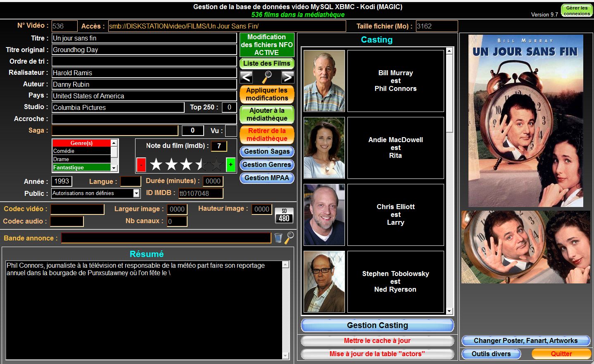This screenshot has height=364, width=594.
Task: Go to next film with right arrow
Action: pos(287,77)
